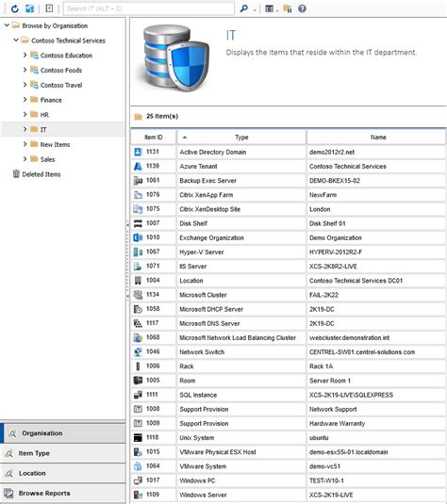Sort by the Type column header
447x504 pixels.
click(x=241, y=138)
